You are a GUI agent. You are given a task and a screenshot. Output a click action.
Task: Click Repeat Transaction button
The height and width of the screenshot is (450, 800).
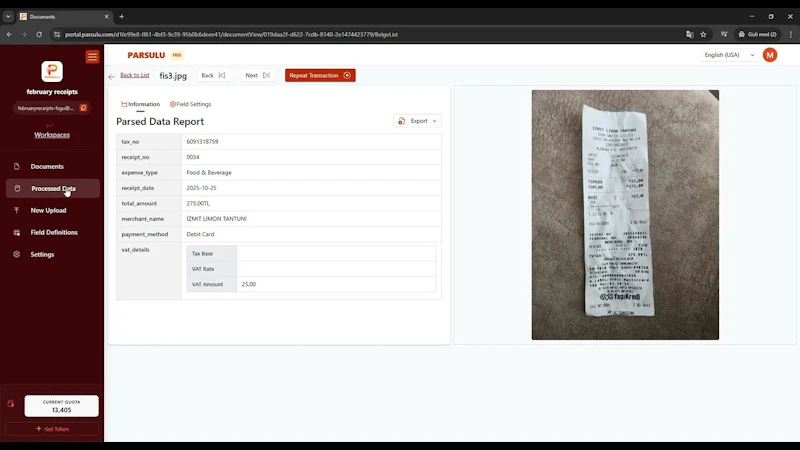point(320,76)
